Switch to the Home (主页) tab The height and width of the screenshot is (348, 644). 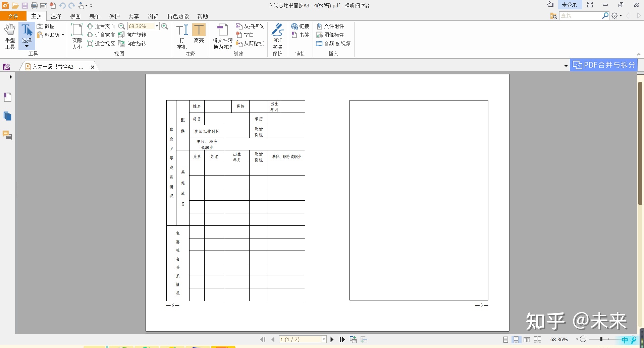(x=37, y=16)
